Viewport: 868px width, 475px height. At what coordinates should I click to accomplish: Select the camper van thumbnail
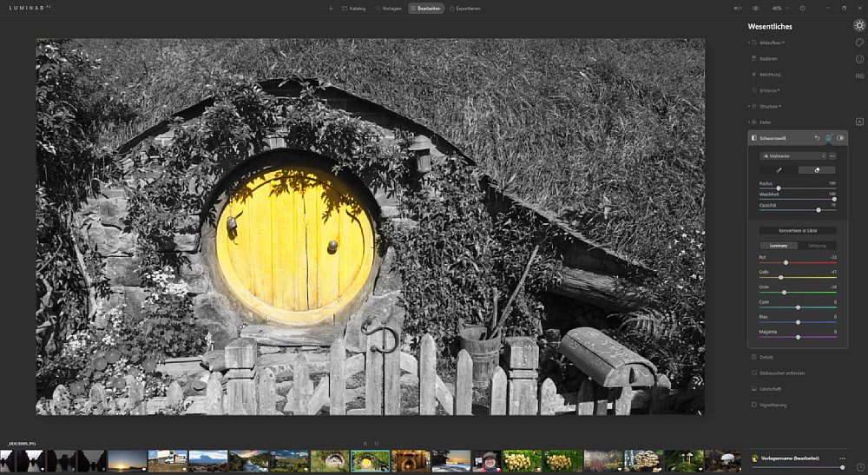coord(168,461)
